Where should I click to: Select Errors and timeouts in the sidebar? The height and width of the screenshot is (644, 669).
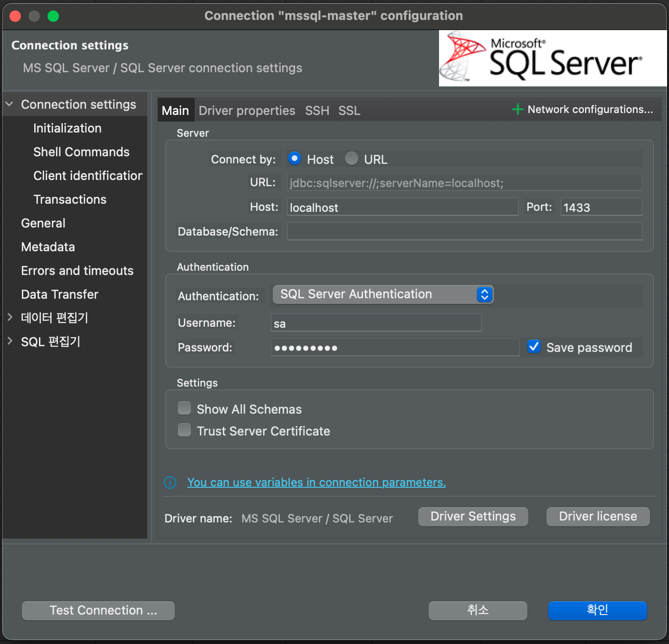77,271
